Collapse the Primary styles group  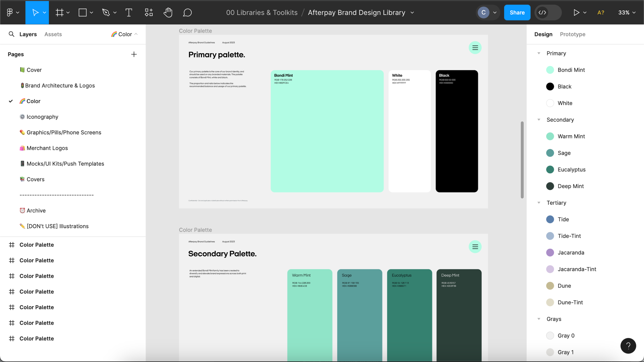click(x=538, y=53)
